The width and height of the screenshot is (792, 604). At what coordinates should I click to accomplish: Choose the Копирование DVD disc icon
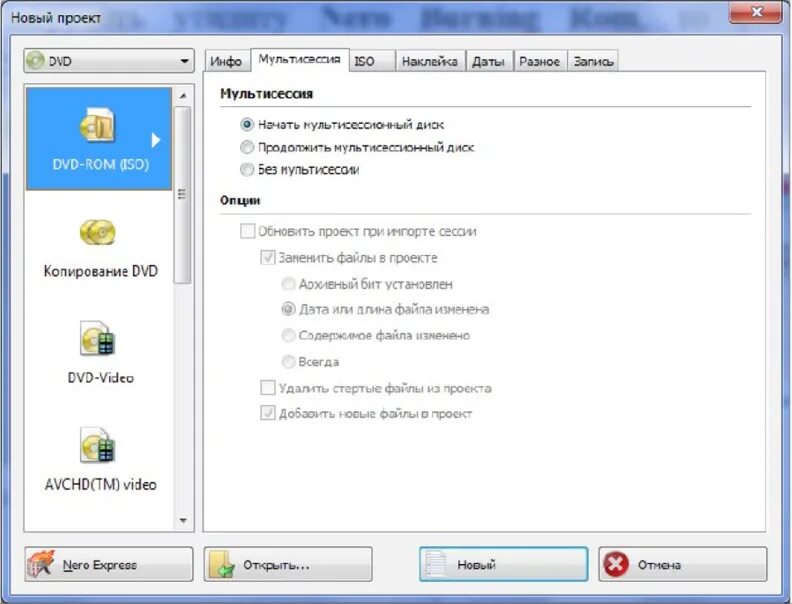pyautogui.click(x=97, y=232)
